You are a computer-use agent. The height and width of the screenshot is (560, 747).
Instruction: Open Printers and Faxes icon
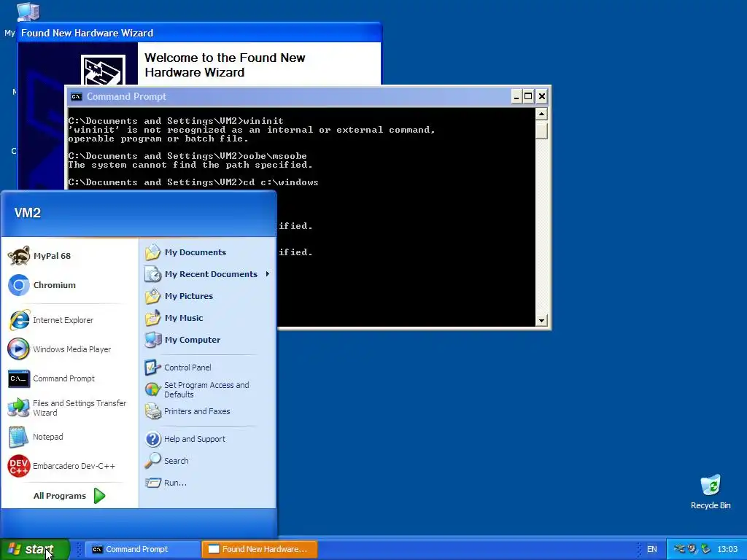pyautogui.click(x=153, y=411)
